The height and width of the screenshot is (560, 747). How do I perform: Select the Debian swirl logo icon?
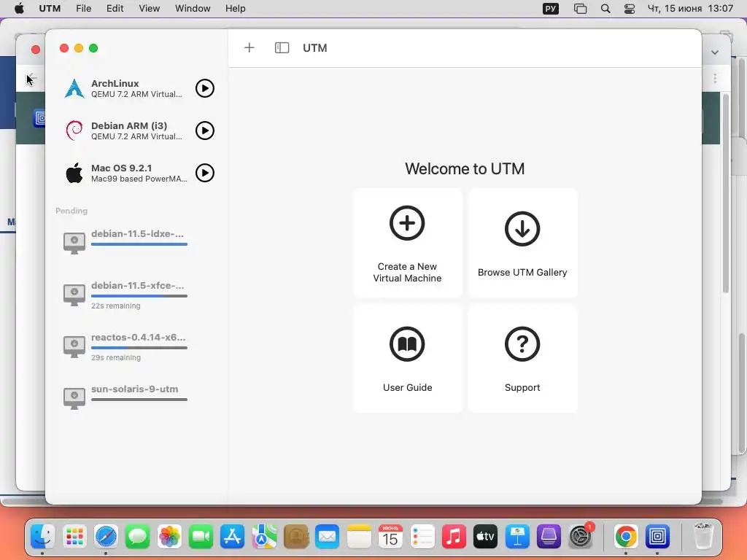pos(74,131)
